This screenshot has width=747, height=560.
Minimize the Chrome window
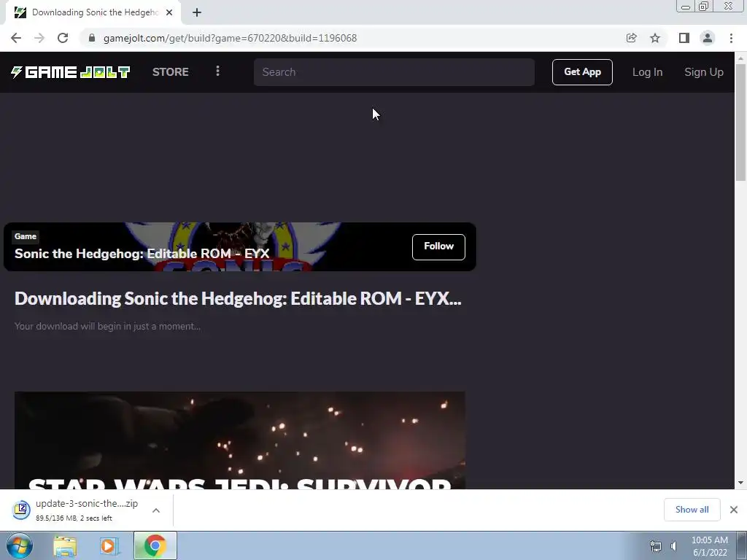pos(686,6)
